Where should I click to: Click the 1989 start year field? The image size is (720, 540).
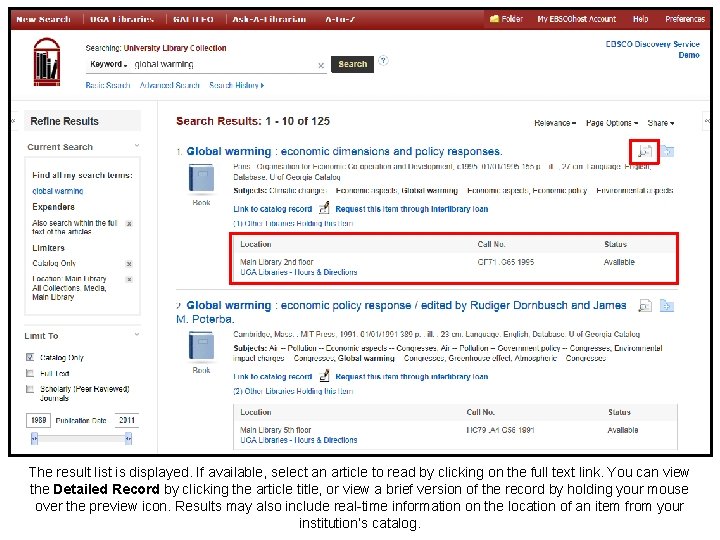coord(39,420)
